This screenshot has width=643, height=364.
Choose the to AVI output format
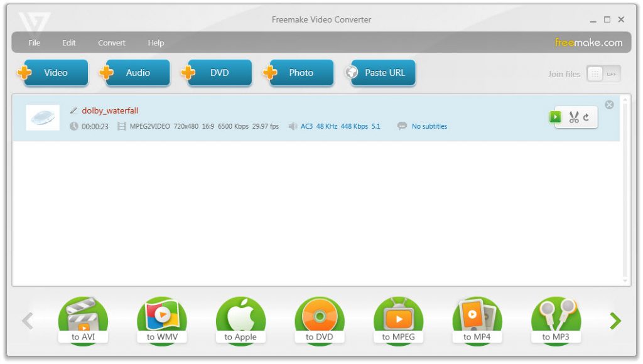click(84, 321)
